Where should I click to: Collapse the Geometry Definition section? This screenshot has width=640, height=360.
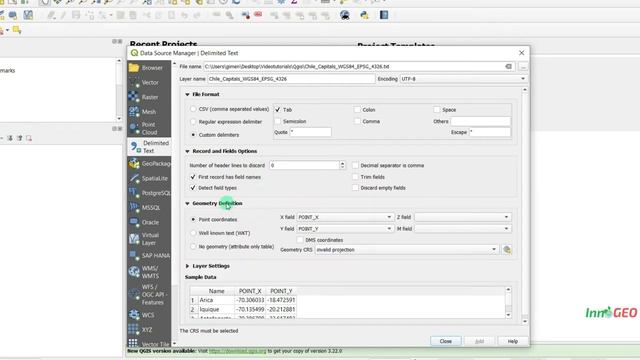point(187,203)
